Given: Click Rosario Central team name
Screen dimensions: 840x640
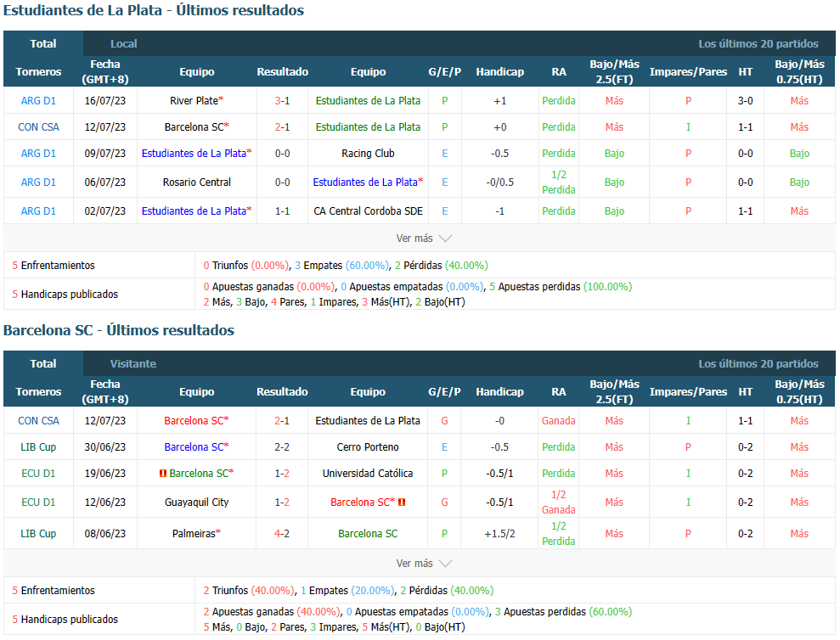Looking at the screenshot, I should (x=196, y=182).
